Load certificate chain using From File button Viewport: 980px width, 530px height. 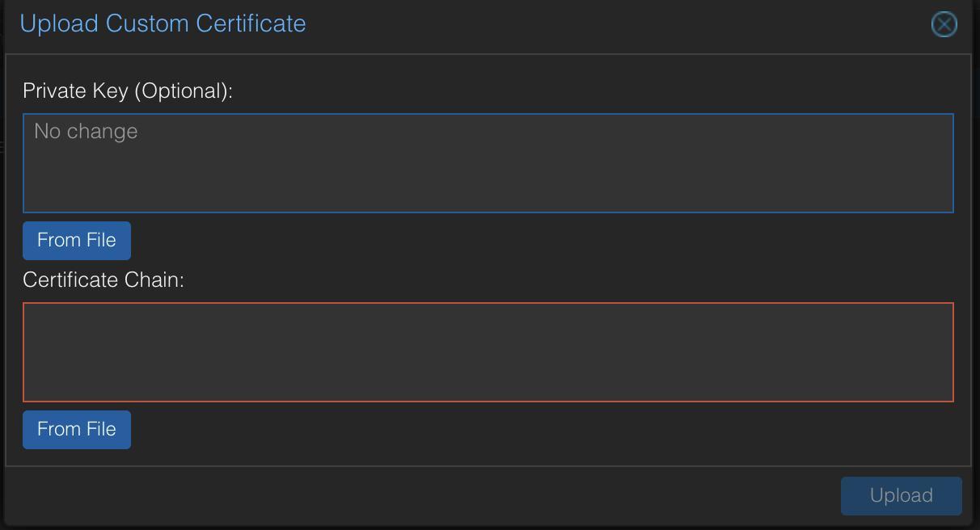77,429
